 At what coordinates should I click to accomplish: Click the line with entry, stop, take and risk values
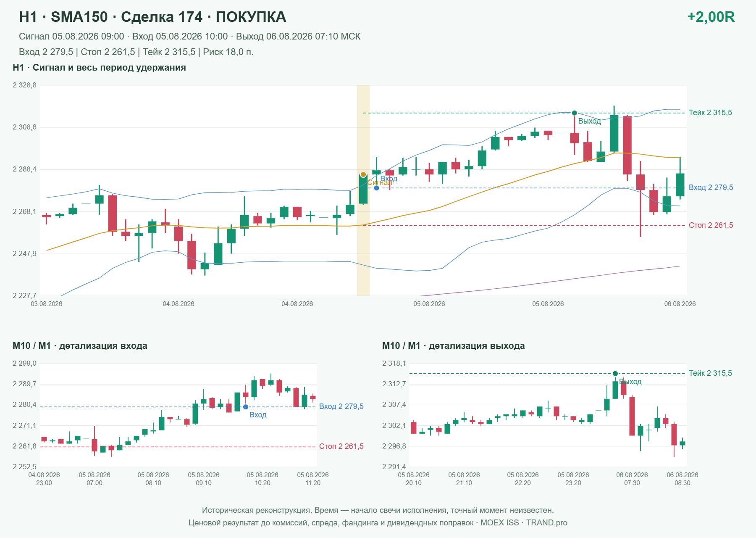click(x=136, y=52)
